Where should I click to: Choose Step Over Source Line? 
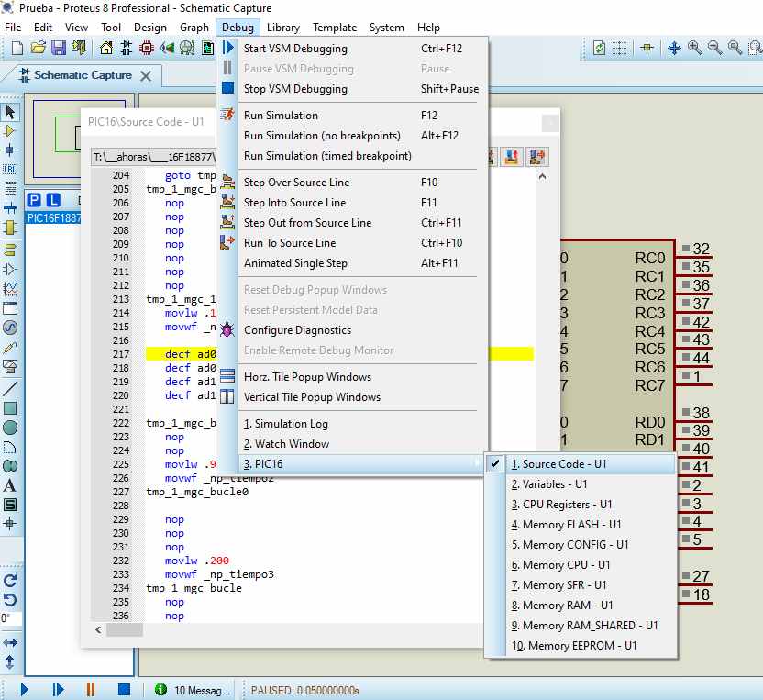coord(353,182)
